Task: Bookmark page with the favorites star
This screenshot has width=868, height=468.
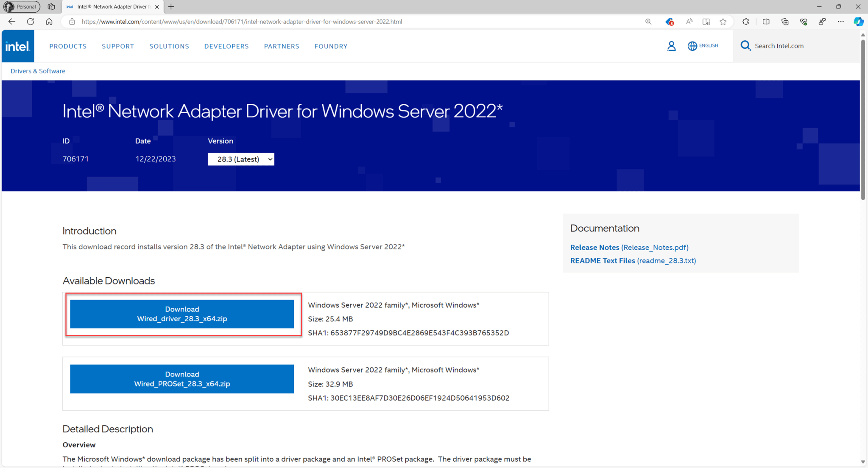Action: point(723,21)
